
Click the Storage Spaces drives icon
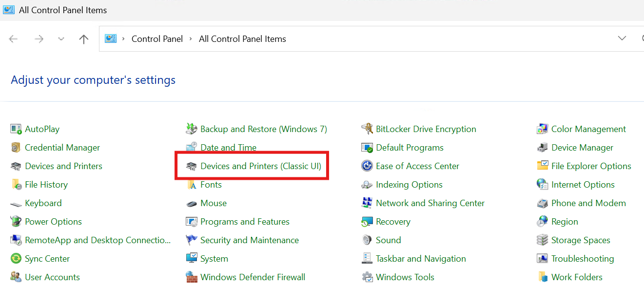click(543, 240)
